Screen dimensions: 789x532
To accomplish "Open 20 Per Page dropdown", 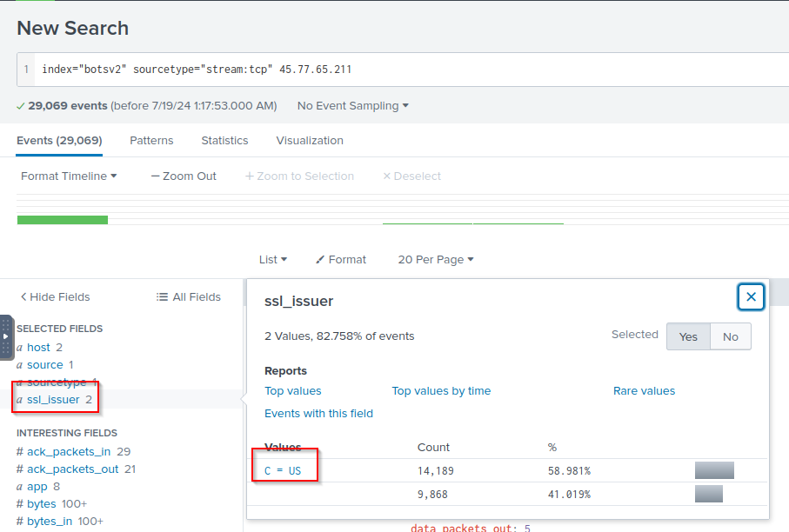I will point(435,260).
